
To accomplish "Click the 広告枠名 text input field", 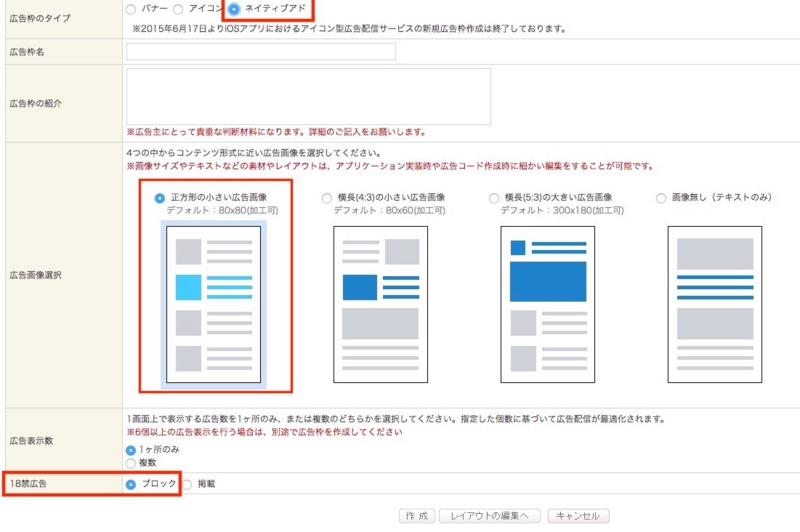I will pos(261,52).
